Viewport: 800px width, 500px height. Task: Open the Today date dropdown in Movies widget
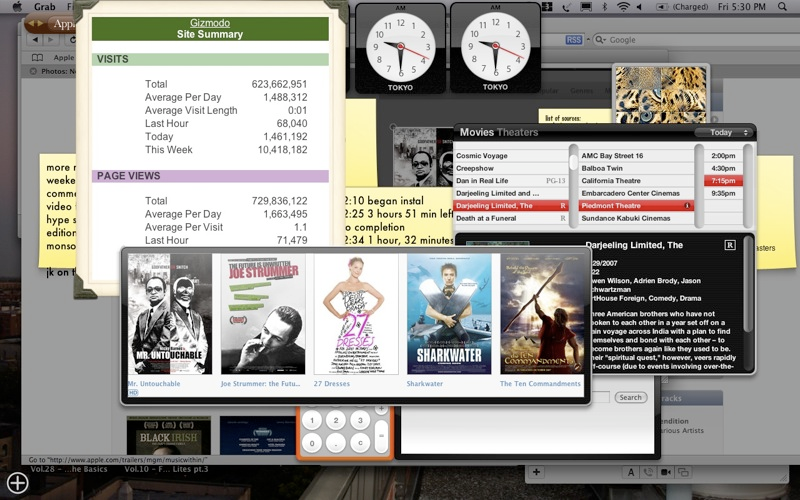tap(724, 133)
